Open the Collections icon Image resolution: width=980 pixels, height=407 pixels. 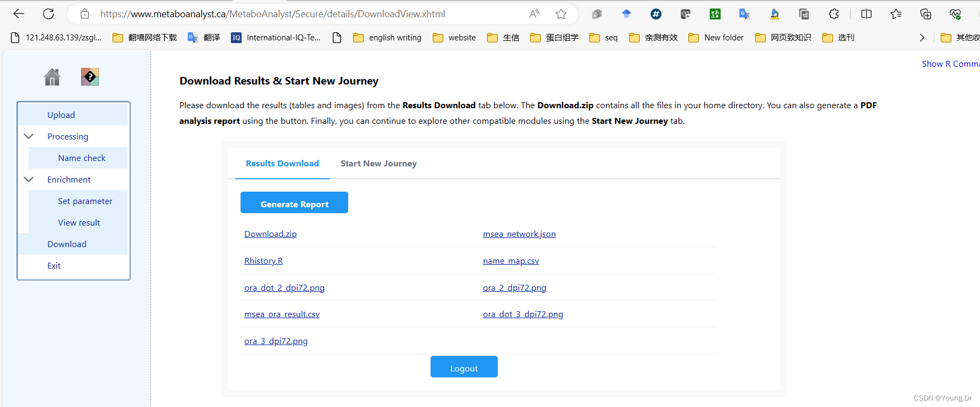click(x=926, y=14)
